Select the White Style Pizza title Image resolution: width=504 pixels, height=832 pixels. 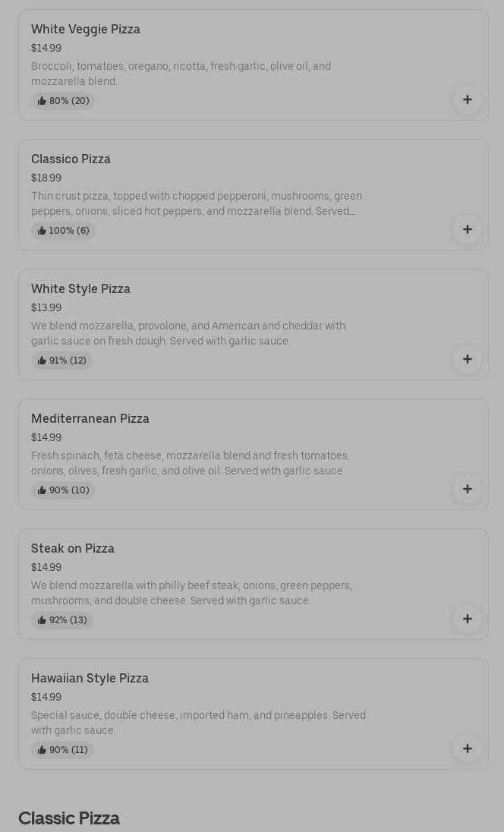pyautogui.click(x=80, y=289)
